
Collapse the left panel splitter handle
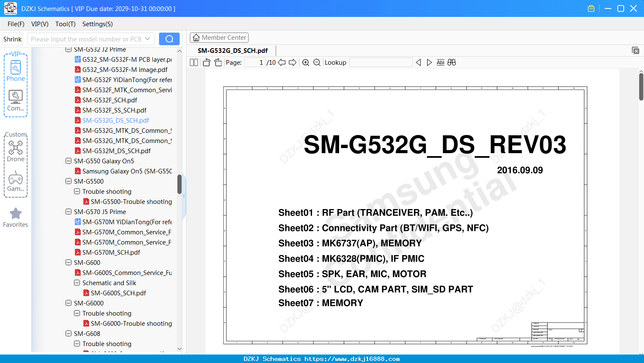click(x=184, y=196)
